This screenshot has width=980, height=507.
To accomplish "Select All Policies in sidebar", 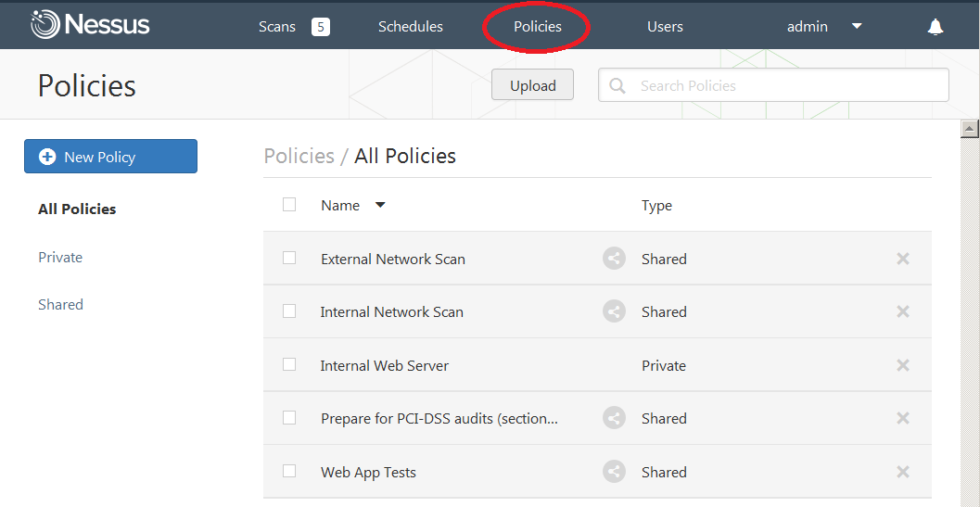I will [77, 209].
